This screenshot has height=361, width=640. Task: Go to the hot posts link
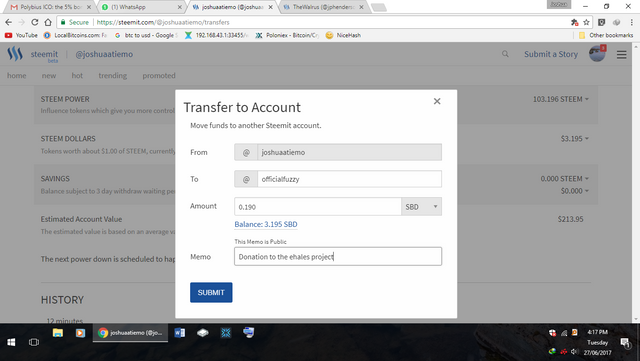pos(77,76)
